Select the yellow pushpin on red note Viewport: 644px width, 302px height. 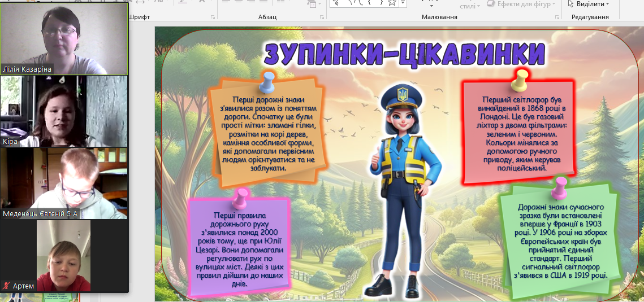[x=520, y=80]
